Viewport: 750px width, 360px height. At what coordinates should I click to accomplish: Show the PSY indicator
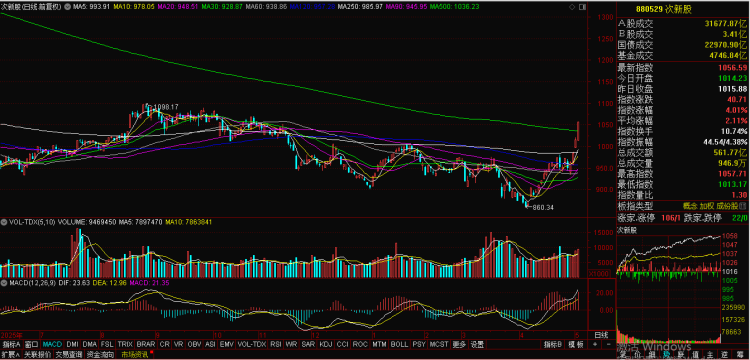pyautogui.click(x=419, y=344)
